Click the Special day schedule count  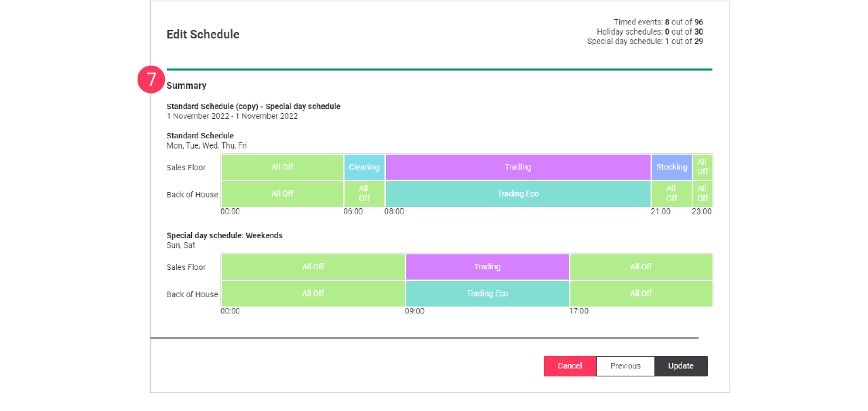(x=644, y=41)
